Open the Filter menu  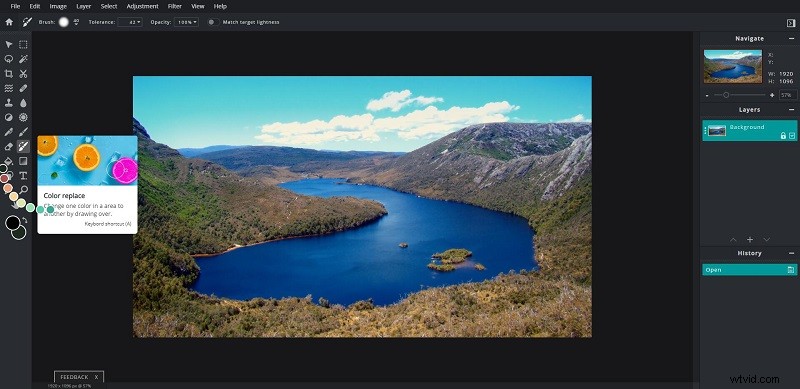(174, 7)
